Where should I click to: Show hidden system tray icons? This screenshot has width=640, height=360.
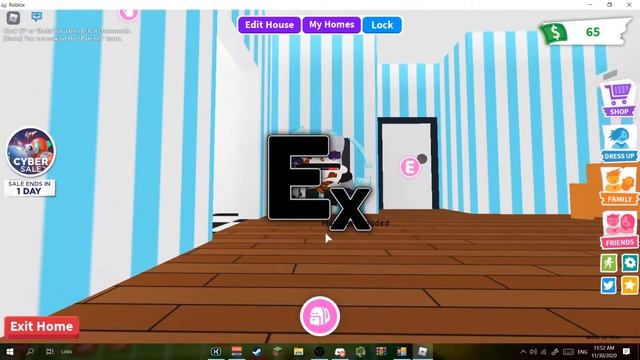(x=523, y=351)
